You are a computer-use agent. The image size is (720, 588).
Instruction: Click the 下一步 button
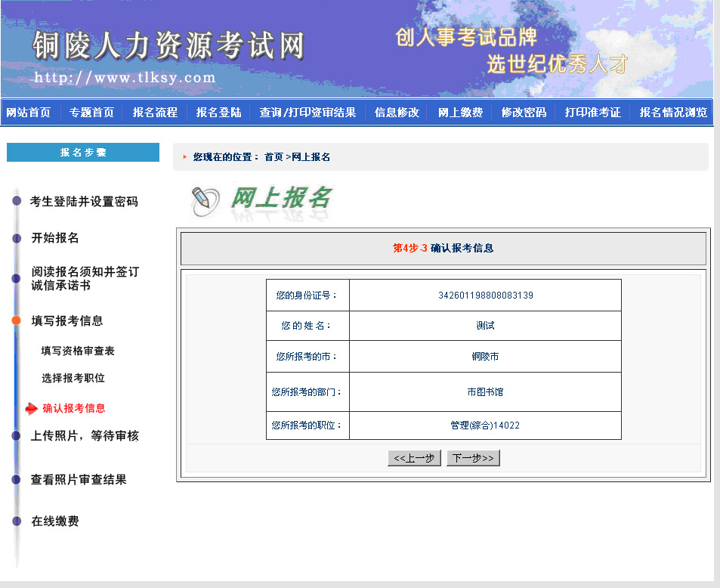tap(473, 457)
